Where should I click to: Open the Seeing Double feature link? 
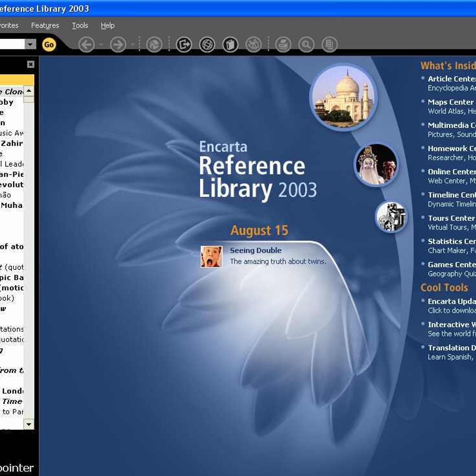(x=256, y=250)
